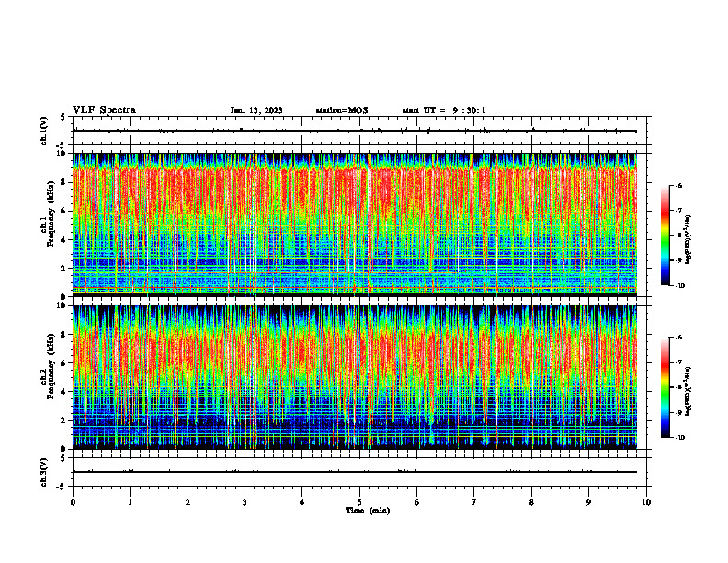The height and width of the screenshot is (563, 728).
Task: Click the '-6' value on ch.2 colorbar
Action: [x=678, y=338]
